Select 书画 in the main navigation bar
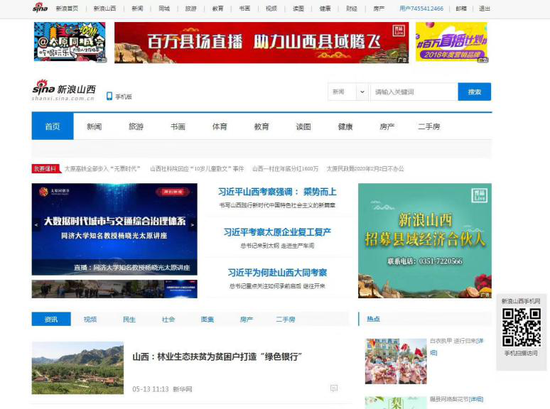 tap(178, 127)
